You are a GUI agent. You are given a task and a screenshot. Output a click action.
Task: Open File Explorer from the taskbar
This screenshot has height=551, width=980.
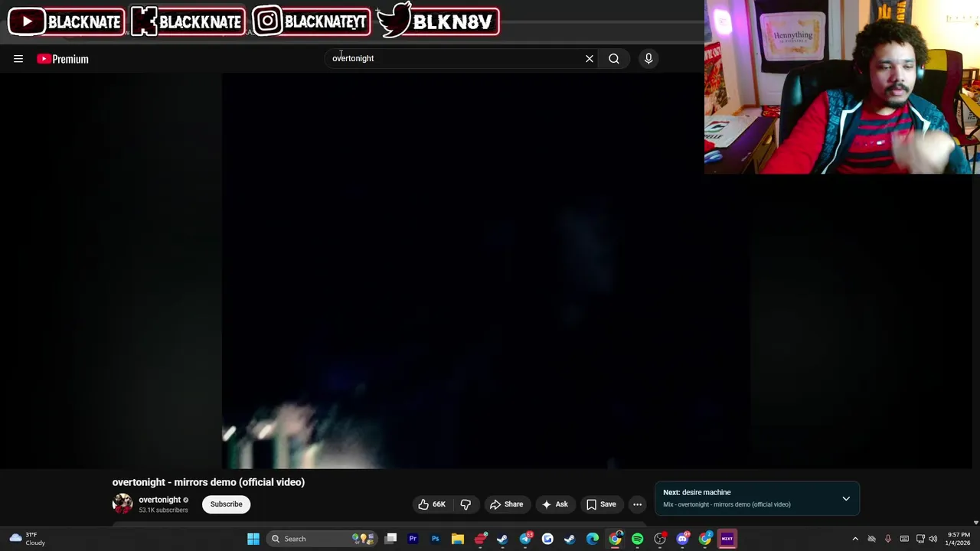[x=457, y=539]
